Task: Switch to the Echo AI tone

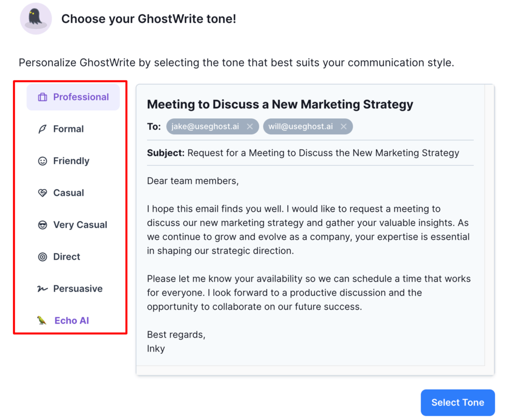Action: 71,321
